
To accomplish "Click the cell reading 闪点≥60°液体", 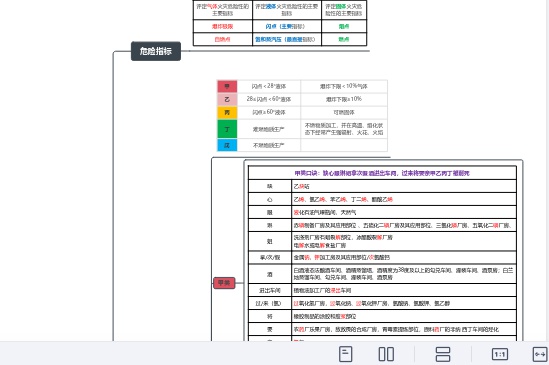I will 269,113.
